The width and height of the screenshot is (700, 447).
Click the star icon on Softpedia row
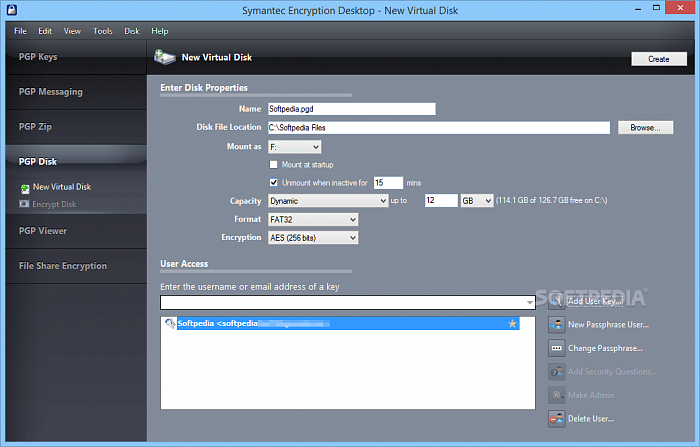(513, 324)
